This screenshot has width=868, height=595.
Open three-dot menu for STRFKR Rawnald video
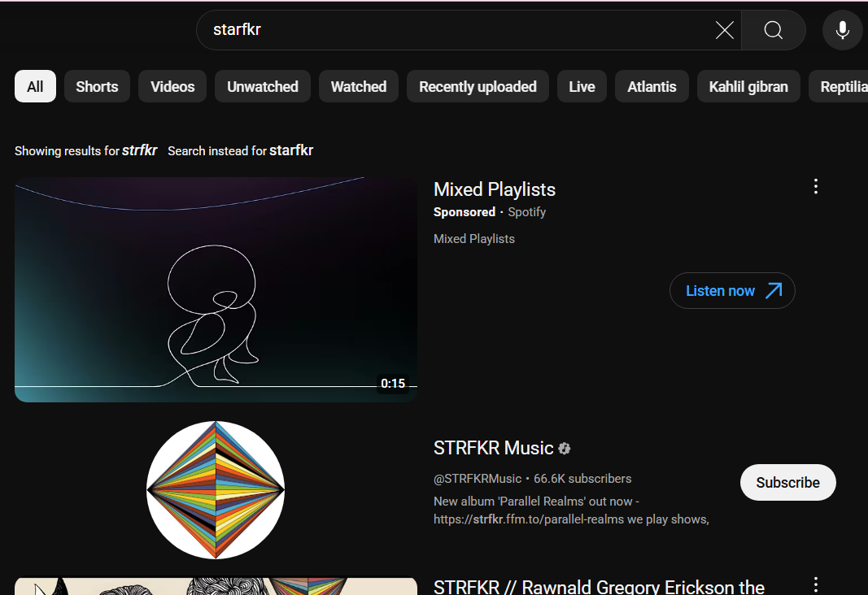click(816, 584)
